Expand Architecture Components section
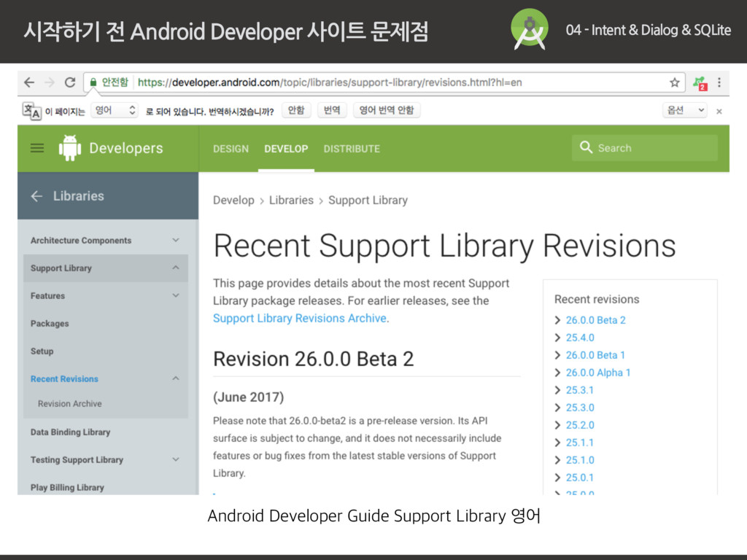The image size is (747, 560). pos(176,240)
